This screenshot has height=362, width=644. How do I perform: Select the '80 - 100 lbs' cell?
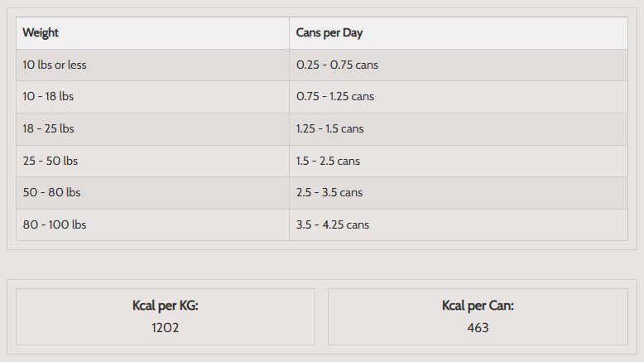point(55,224)
